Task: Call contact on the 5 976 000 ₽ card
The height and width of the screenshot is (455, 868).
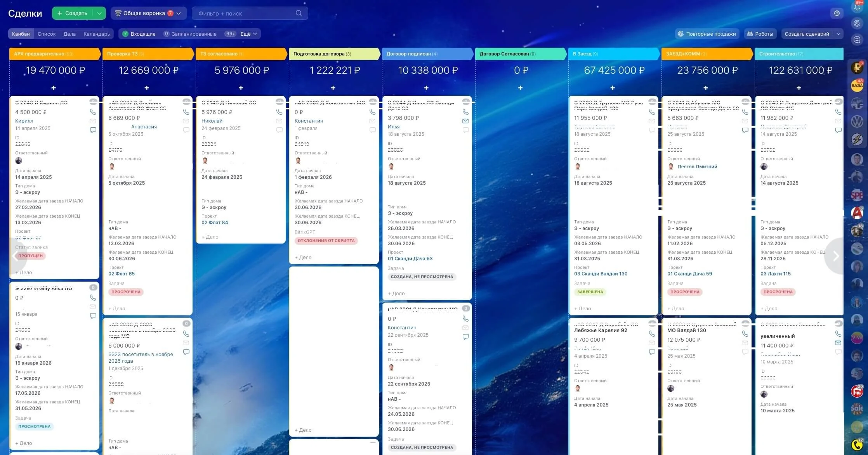Action: (279, 112)
